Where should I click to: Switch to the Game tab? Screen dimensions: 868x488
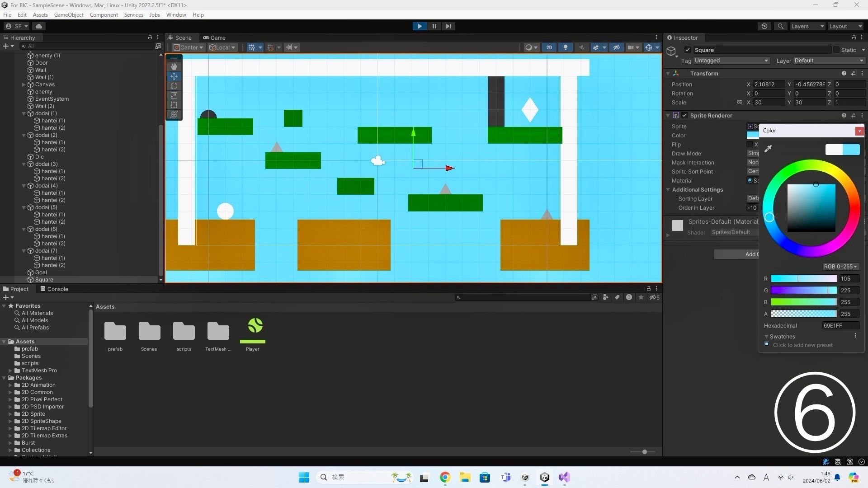pos(214,38)
